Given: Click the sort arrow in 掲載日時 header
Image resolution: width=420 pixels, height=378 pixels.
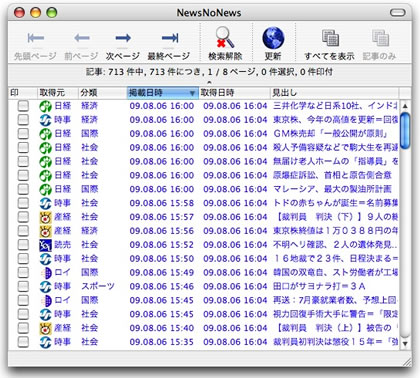Looking at the screenshot, I should (192, 93).
